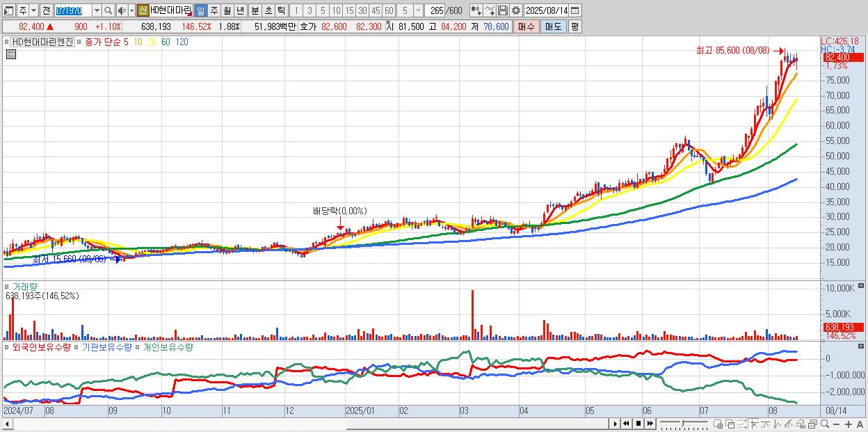Viewport: 868px width, 432px height.
Task: Click the date field 2025/08/14
Action: click(547, 10)
